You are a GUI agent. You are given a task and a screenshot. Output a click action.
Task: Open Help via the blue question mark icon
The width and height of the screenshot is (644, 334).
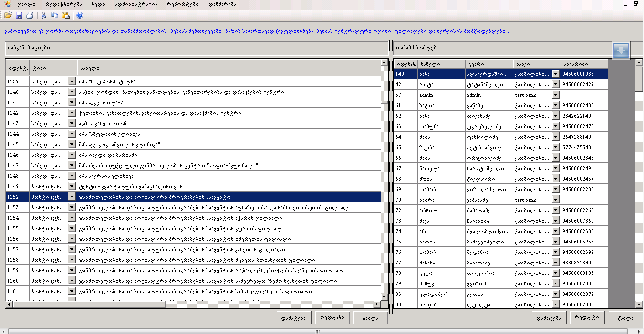coord(80,15)
